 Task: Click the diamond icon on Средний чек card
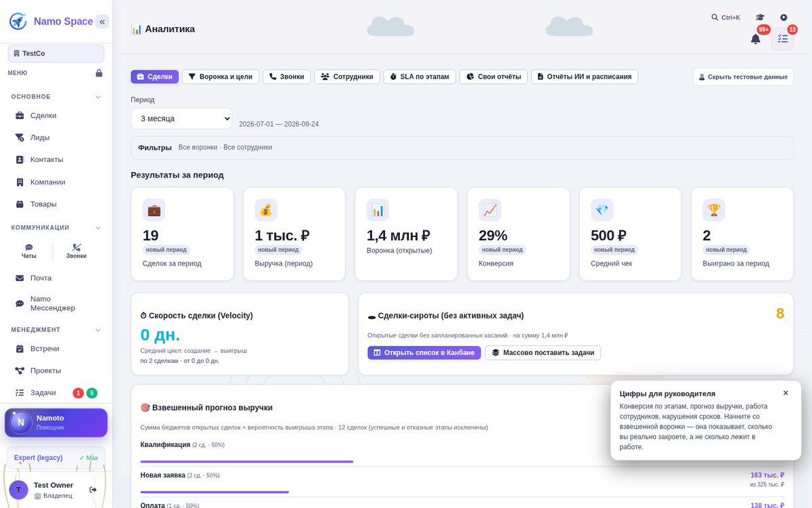click(602, 210)
